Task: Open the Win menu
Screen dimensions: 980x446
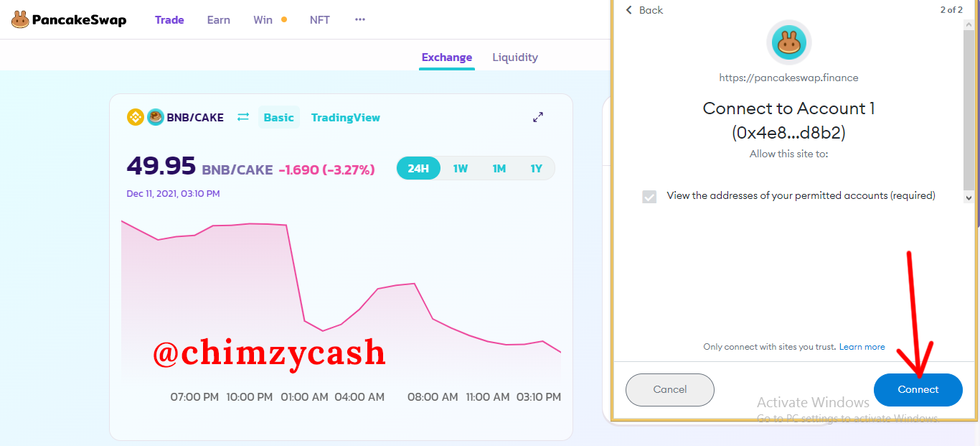Action: (263, 20)
